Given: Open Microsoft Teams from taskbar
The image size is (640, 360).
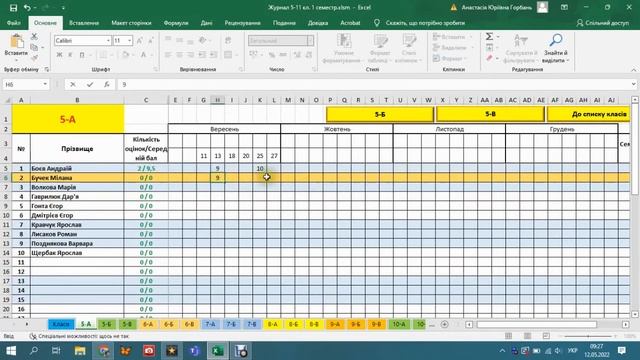Looking at the screenshot, I should [x=195, y=351].
